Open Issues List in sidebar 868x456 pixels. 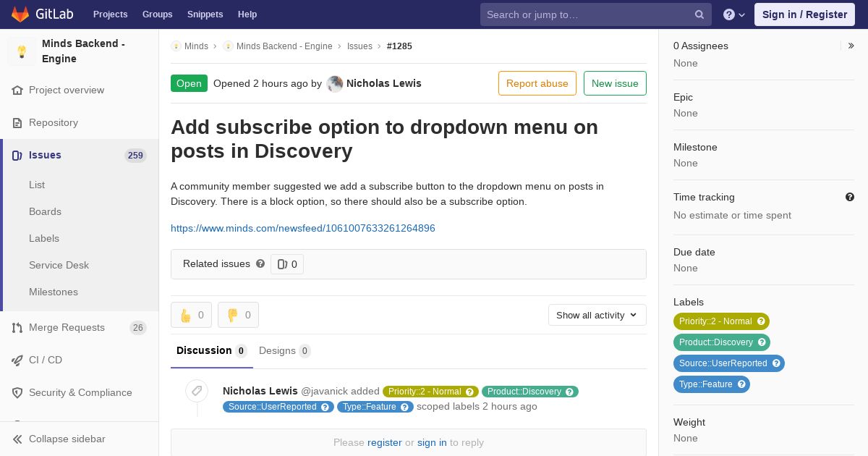coord(37,185)
